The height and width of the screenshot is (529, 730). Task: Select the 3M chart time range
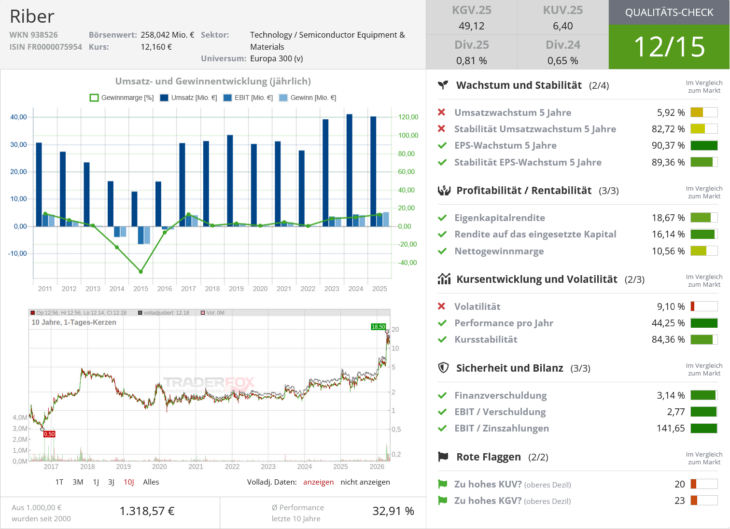tap(78, 482)
